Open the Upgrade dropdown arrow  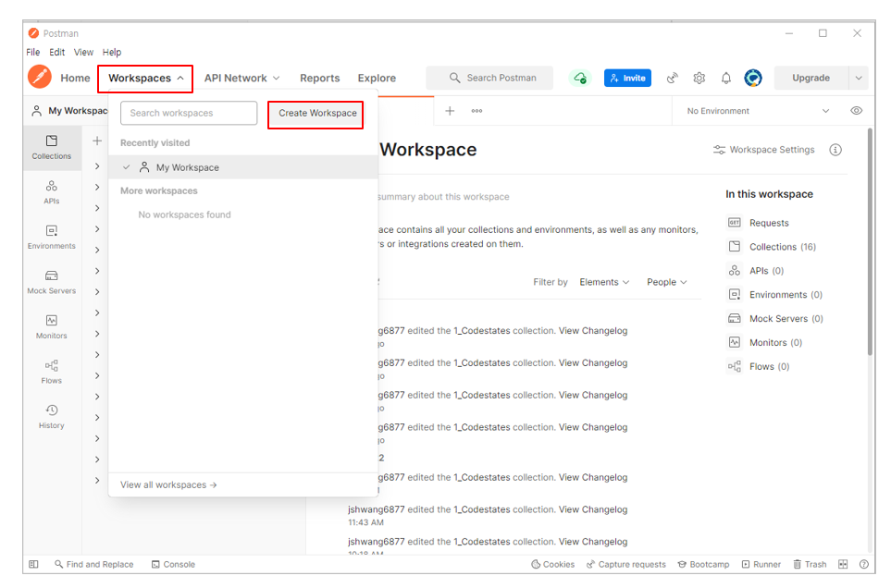(x=859, y=78)
